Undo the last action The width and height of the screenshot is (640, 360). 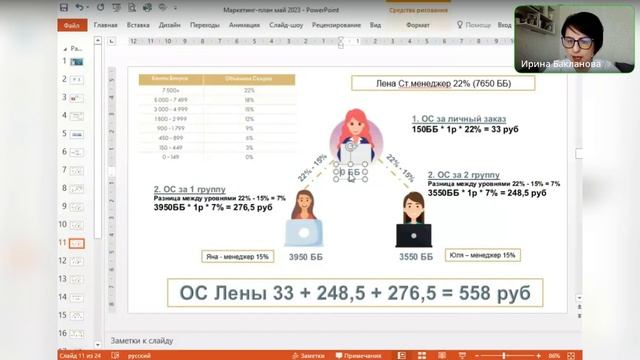pos(79,7)
